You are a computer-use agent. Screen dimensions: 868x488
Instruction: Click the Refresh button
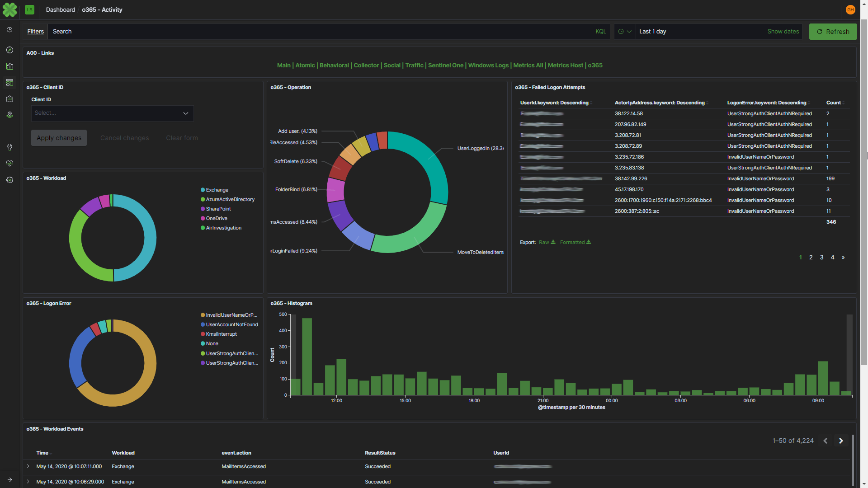(x=833, y=32)
